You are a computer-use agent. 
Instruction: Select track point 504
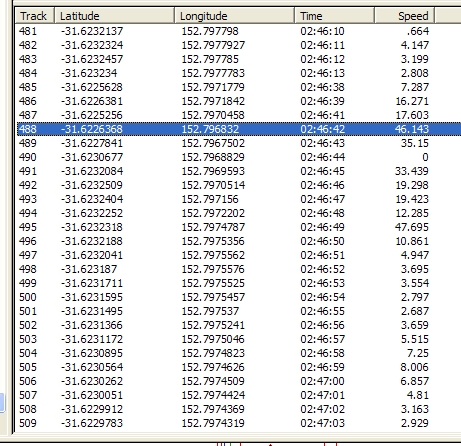[x=239, y=353]
